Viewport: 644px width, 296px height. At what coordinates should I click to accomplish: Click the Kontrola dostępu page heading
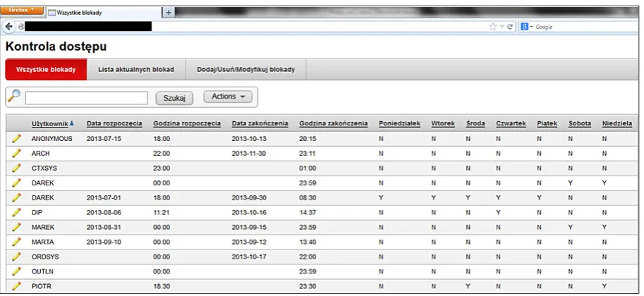(56, 47)
